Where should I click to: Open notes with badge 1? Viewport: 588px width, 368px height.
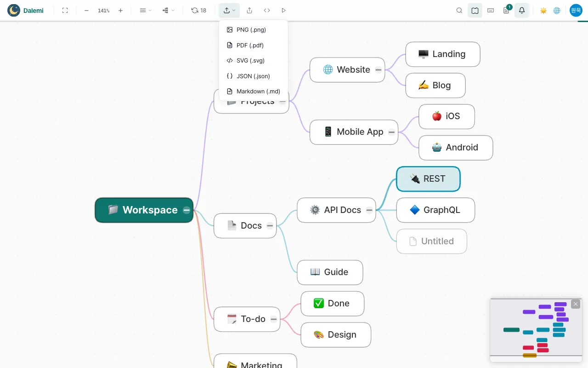(506, 10)
